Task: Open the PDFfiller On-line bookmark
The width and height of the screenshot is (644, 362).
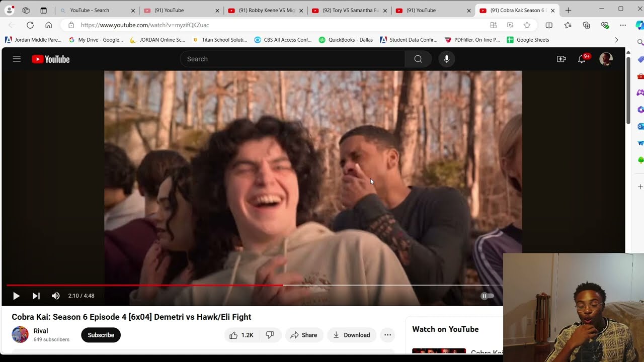Action: coord(472,40)
